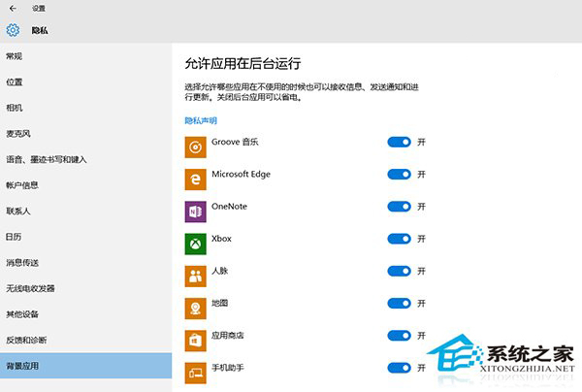Image resolution: width=582 pixels, height=392 pixels.
Task: Turn off 应用商店 background toggle
Action: pos(399,336)
